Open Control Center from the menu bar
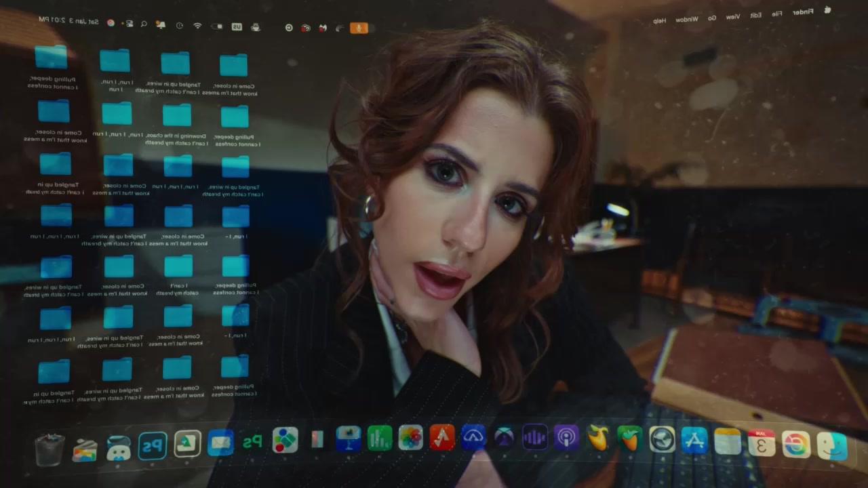Viewport: 868px width, 488px height. pyautogui.click(x=127, y=23)
